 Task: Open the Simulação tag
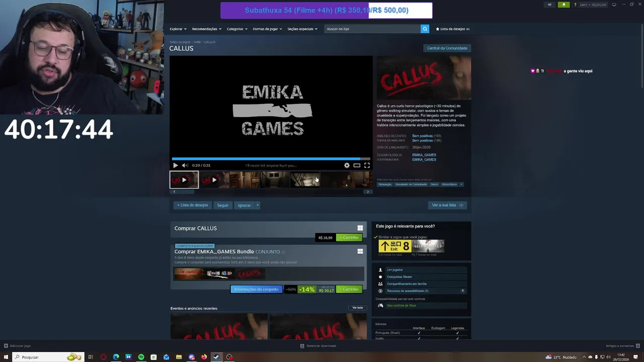[385, 185]
